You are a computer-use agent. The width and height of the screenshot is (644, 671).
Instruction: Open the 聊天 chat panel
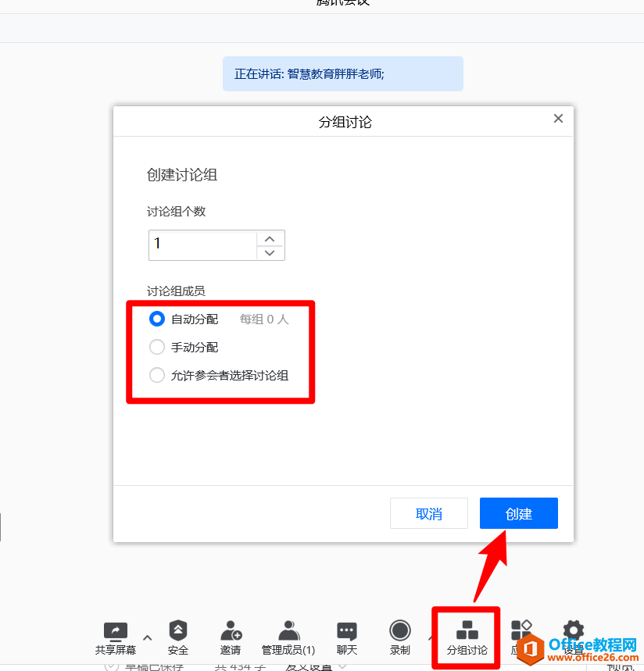click(x=347, y=638)
